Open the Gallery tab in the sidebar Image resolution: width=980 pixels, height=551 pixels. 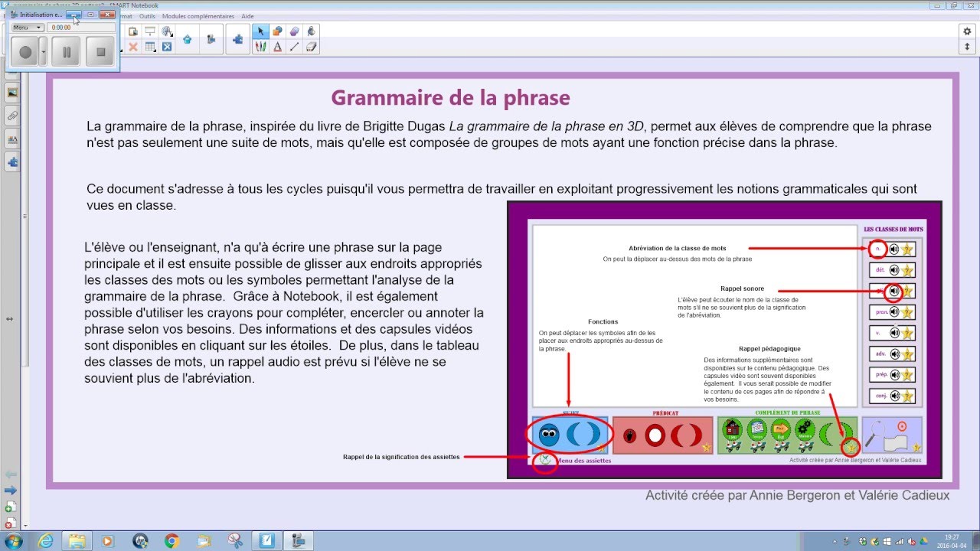(12, 93)
